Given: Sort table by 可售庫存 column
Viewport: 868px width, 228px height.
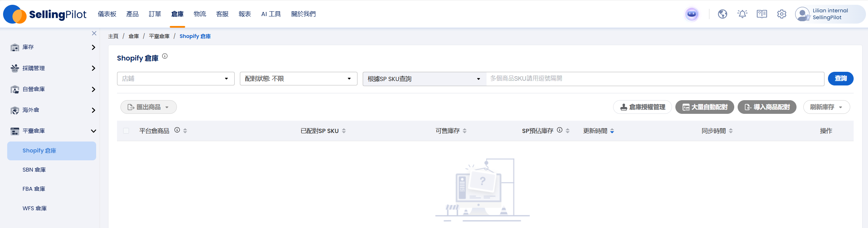Looking at the screenshot, I should click(x=464, y=131).
